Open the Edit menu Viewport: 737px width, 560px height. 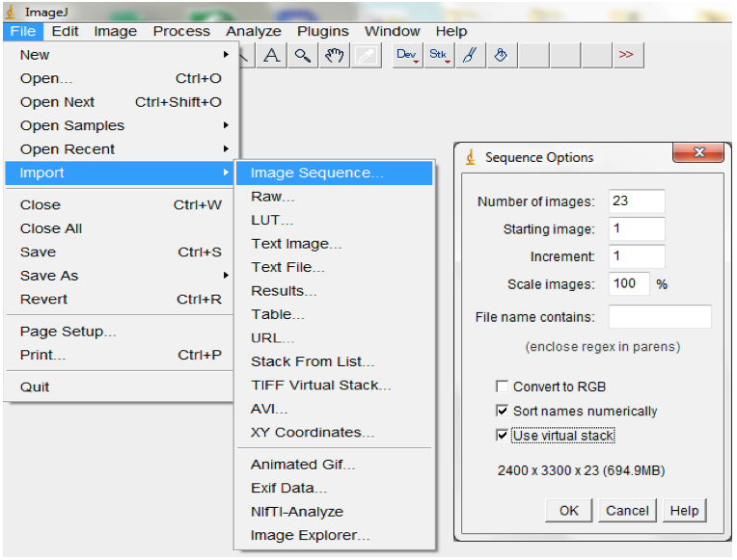[65, 32]
